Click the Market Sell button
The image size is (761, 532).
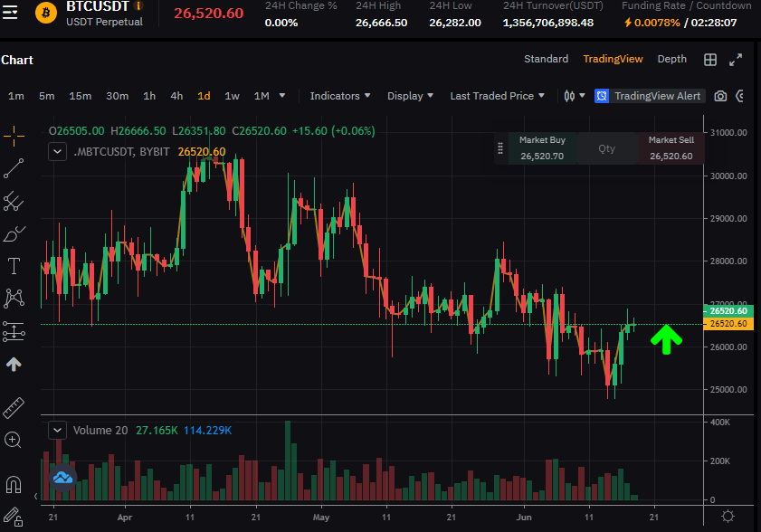tap(671, 148)
